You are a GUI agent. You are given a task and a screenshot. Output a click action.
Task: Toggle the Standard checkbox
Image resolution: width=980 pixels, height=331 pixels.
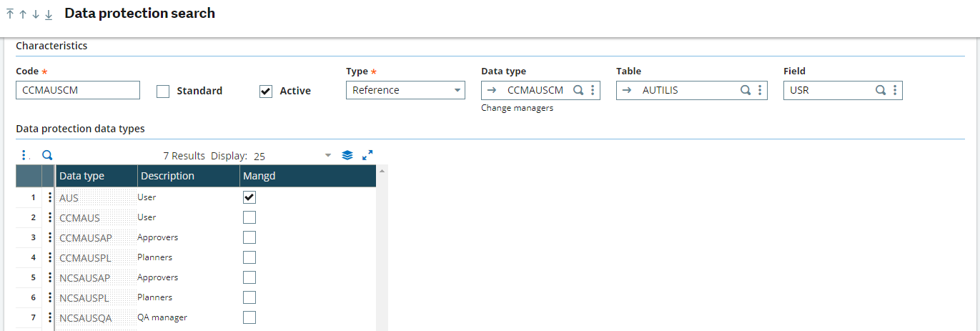click(x=163, y=91)
